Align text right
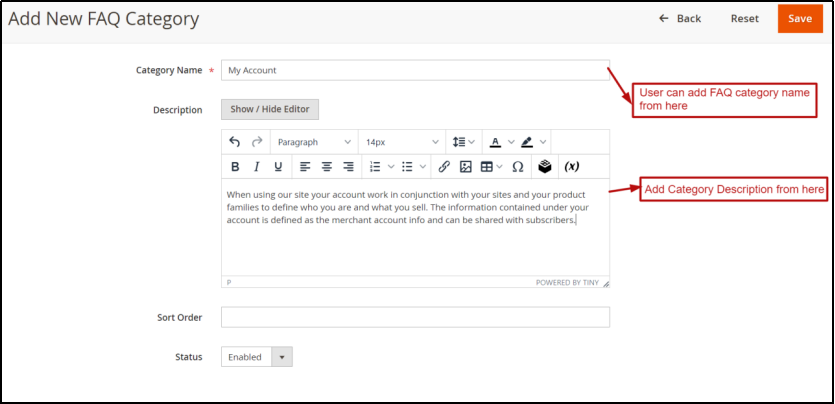The height and width of the screenshot is (404, 835). (x=348, y=167)
